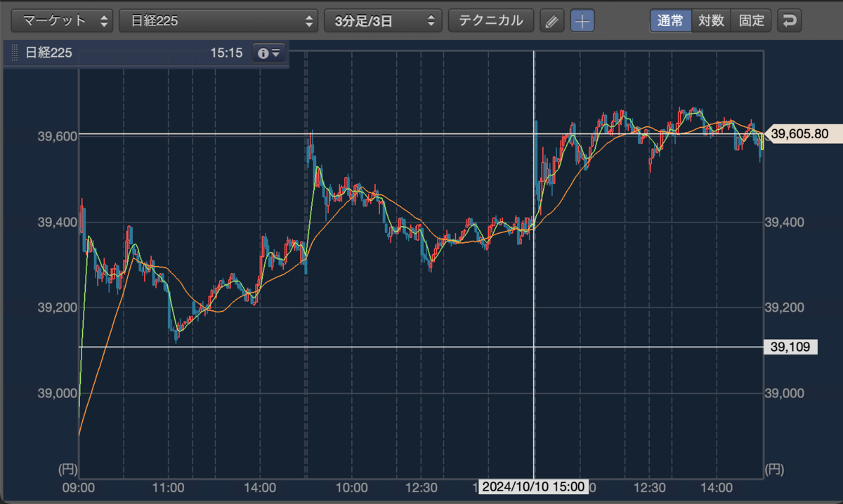Switch scale to 通常 mode
The width and height of the screenshot is (843, 504).
click(x=670, y=20)
